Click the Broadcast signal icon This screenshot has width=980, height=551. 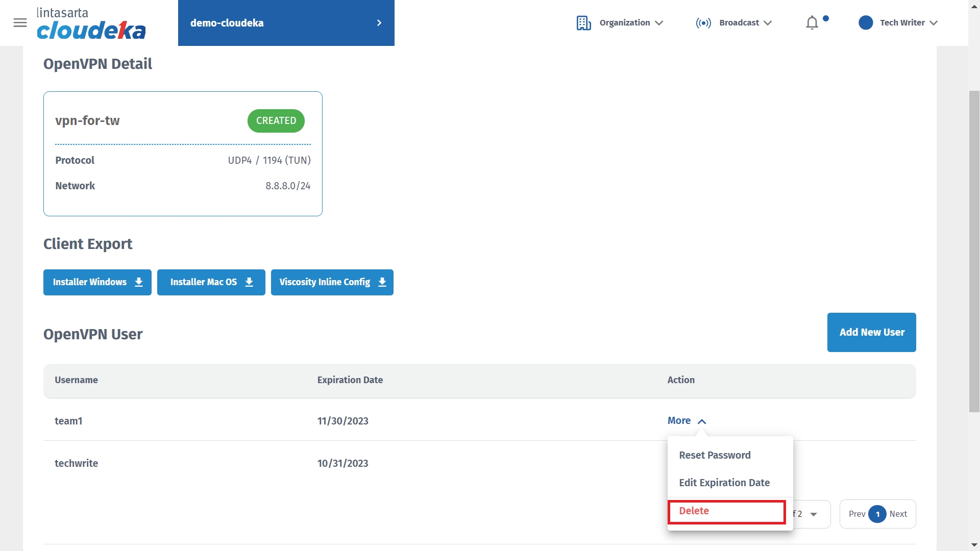703,23
